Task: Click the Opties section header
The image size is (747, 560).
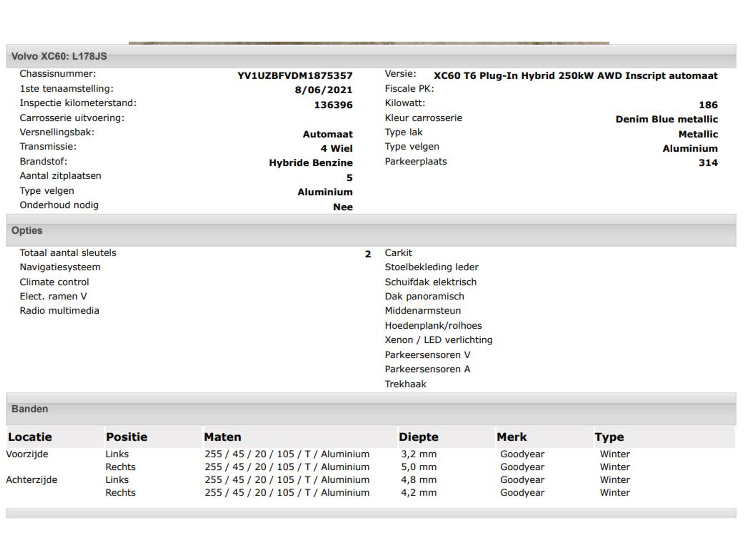Action: pos(27,231)
